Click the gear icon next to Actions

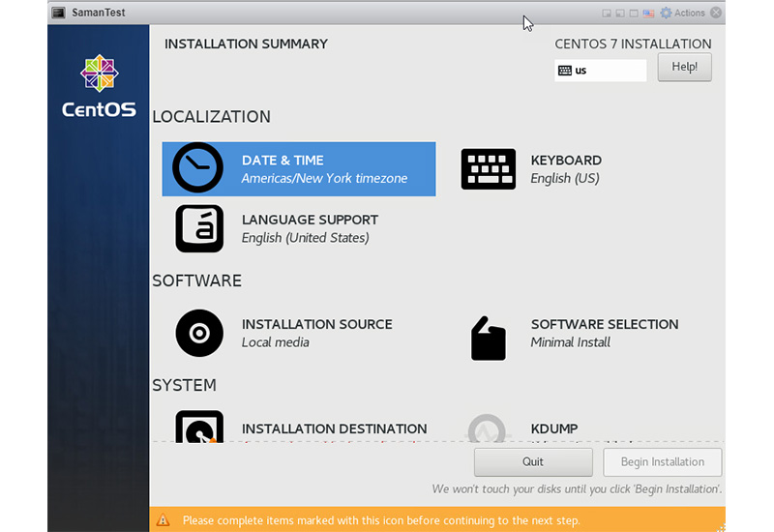click(x=666, y=14)
